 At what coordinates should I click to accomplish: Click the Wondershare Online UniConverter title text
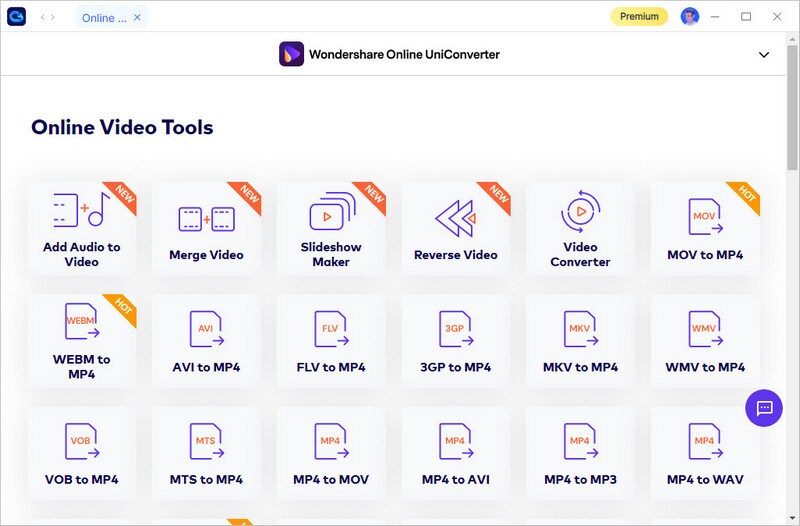pos(404,54)
